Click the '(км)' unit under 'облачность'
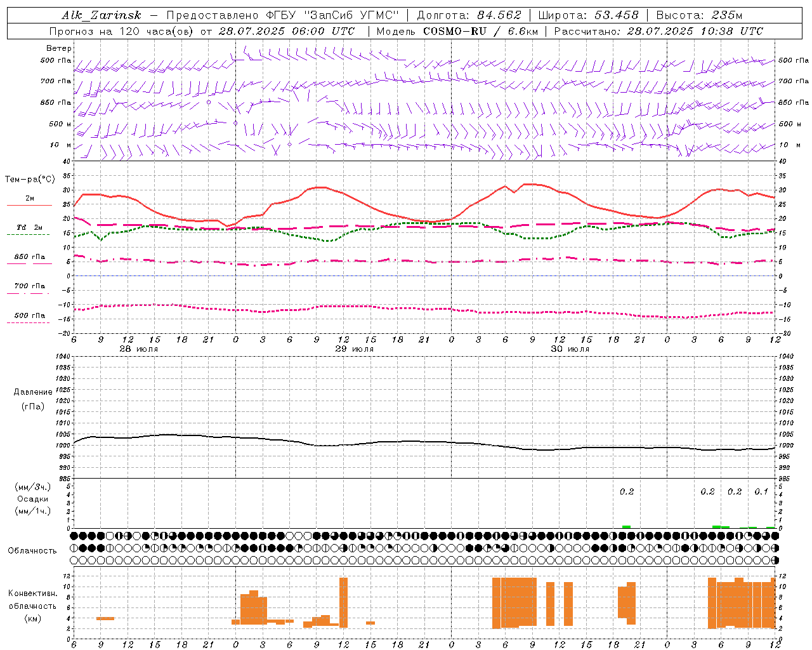Screen dimensions: 812x650 [x=33, y=618]
